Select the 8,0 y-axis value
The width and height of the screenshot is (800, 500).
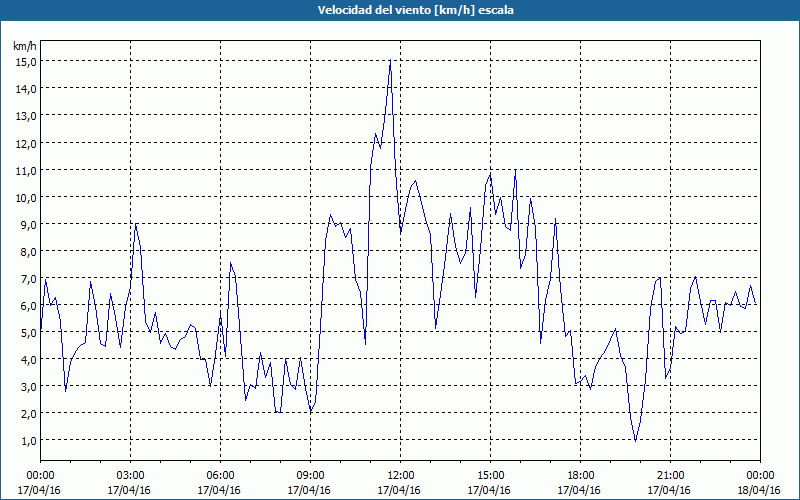(x=29, y=252)
